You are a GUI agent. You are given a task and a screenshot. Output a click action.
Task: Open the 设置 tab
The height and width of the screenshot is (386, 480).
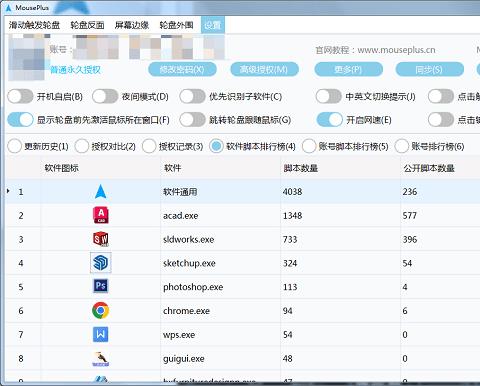point(213,25)
